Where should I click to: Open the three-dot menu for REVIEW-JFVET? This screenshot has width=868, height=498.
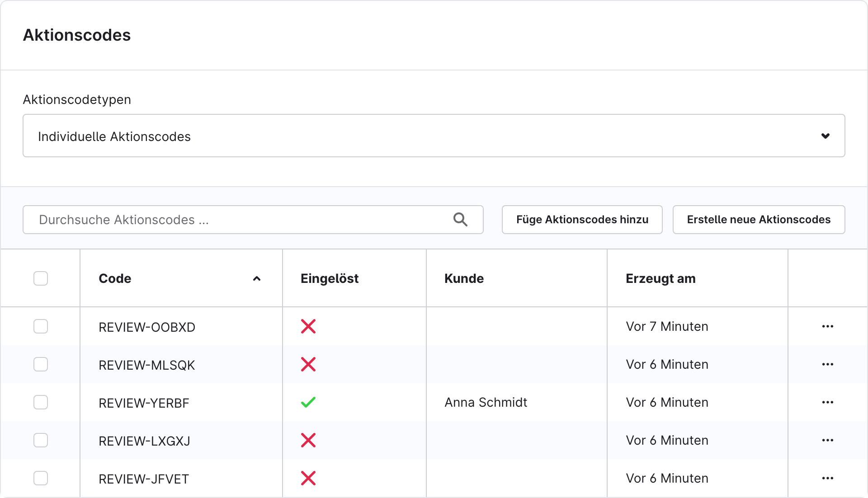pyautogui.click(x=827, y=478)
